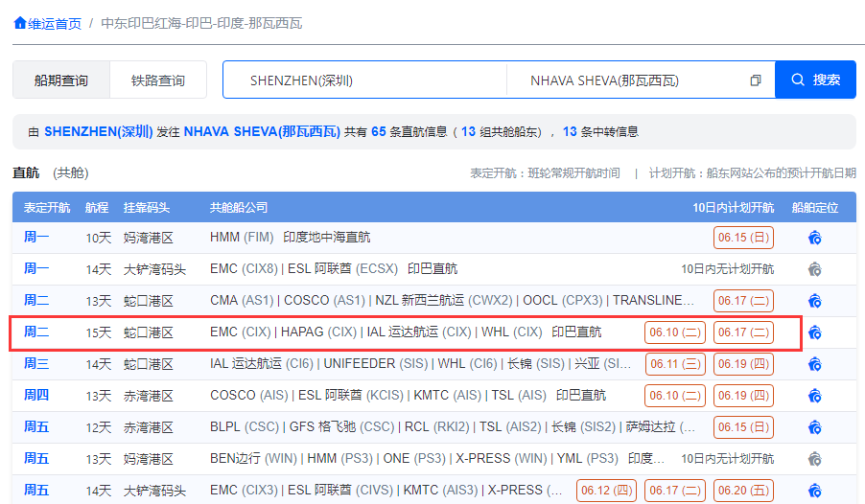The image size is (865, 504).
Task: Open the 维运首页 breadcrumb link
Action: [x=54, y=24]
